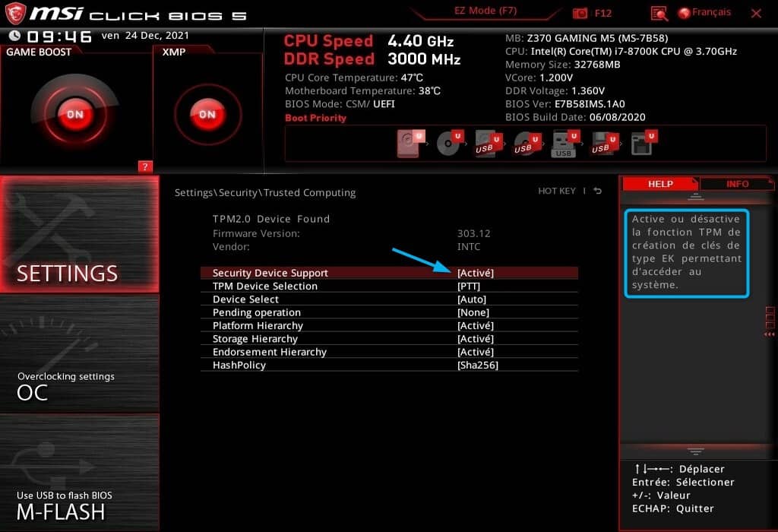Select the CD/DVD drive boot priority icon
Viewport: 778px width, 532px height.
[x=450, y=144]
